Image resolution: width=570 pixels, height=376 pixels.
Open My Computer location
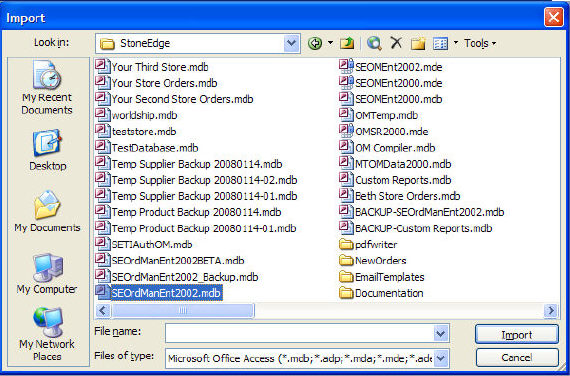click(47, 274)
